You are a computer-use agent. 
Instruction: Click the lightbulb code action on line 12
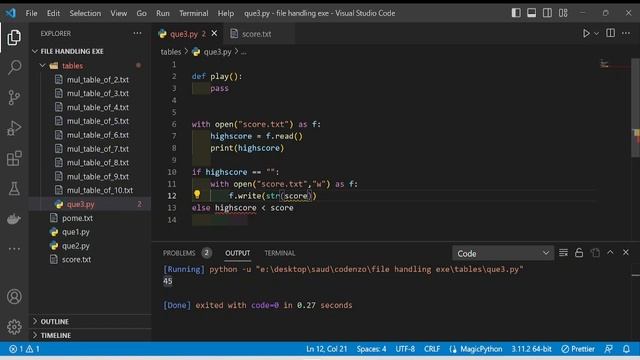[197, 195]
